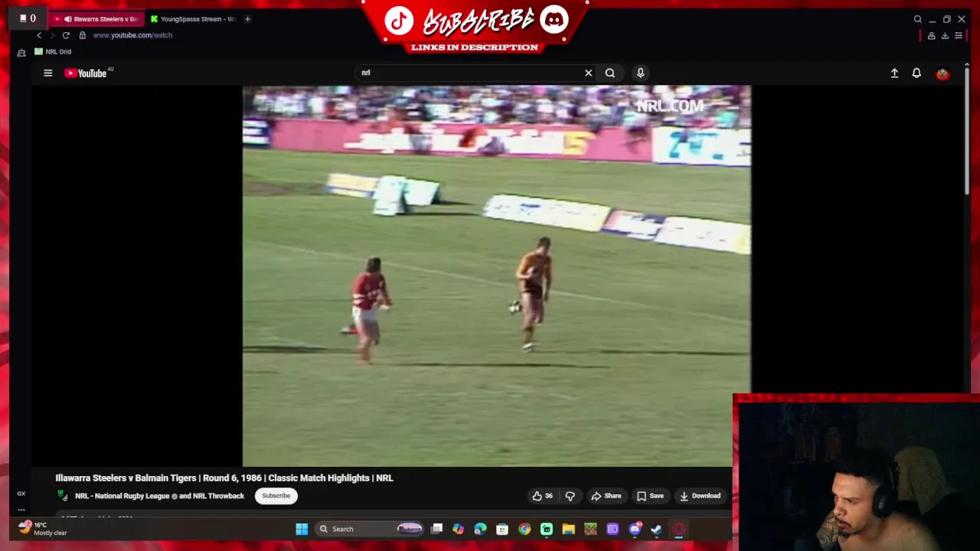Open the YouTube hamburger guide menu
This screenshot has width=980, height=551.
[47, 73]
